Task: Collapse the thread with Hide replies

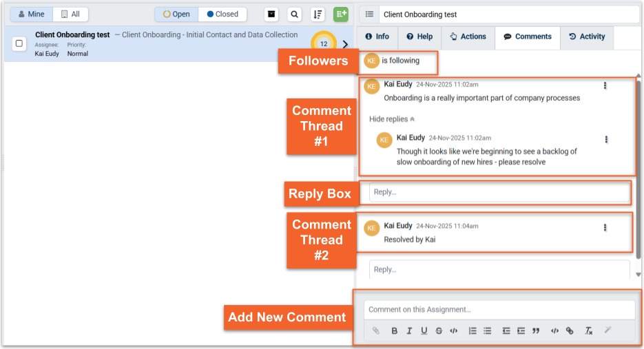Action: tap(392, 119)
